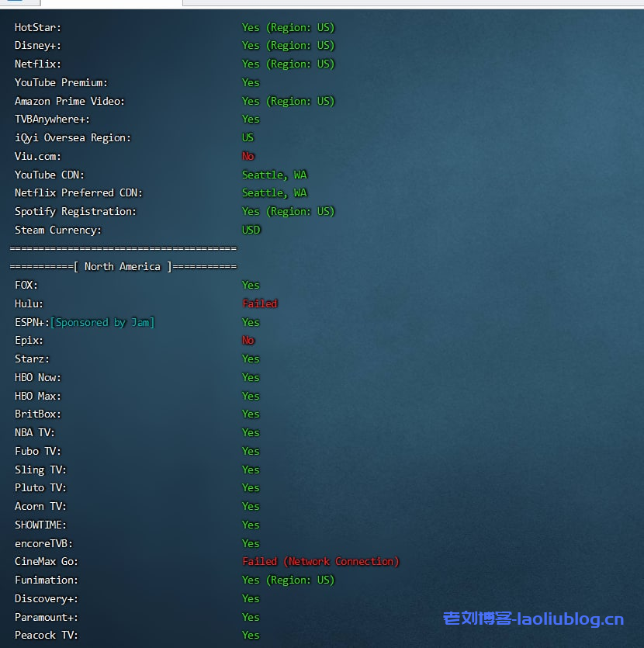Click the Epix red No result
This screenshot has width=644, height=648.
click(x=248, y=340)
